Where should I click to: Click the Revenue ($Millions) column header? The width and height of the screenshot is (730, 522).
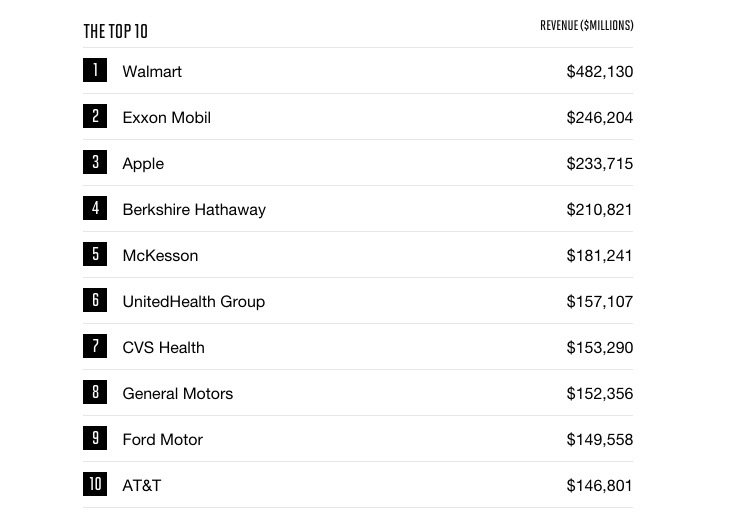(x=586, y=26)
